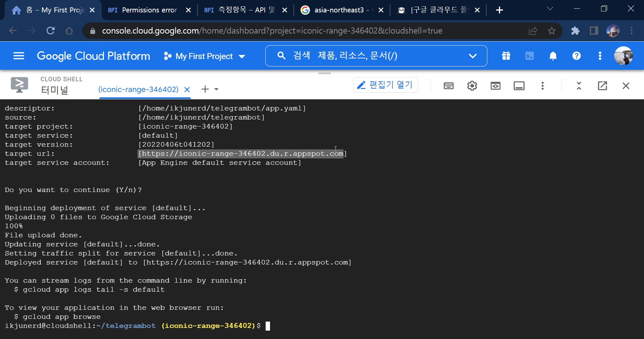Go to the browser home page
644x339 pixels.
click(x=69, y=31)
